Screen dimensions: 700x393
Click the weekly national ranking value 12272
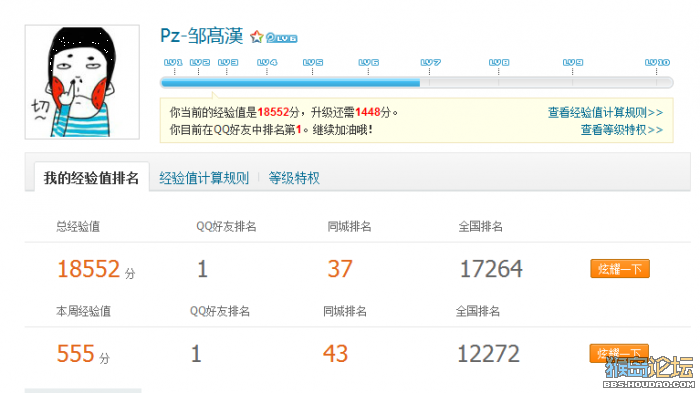click(488, 354)
